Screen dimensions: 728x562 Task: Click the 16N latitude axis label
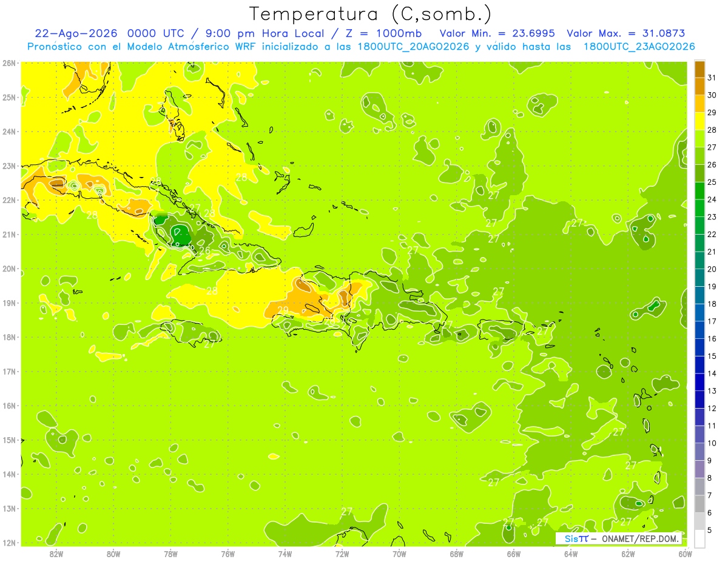pos(9,406)
